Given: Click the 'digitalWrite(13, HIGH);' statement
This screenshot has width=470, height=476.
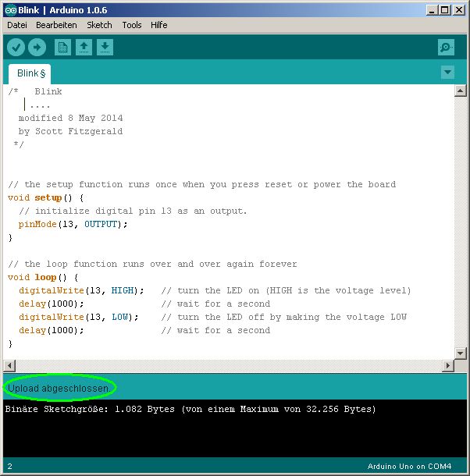Looking at the screenshot, I should point(81,290).
